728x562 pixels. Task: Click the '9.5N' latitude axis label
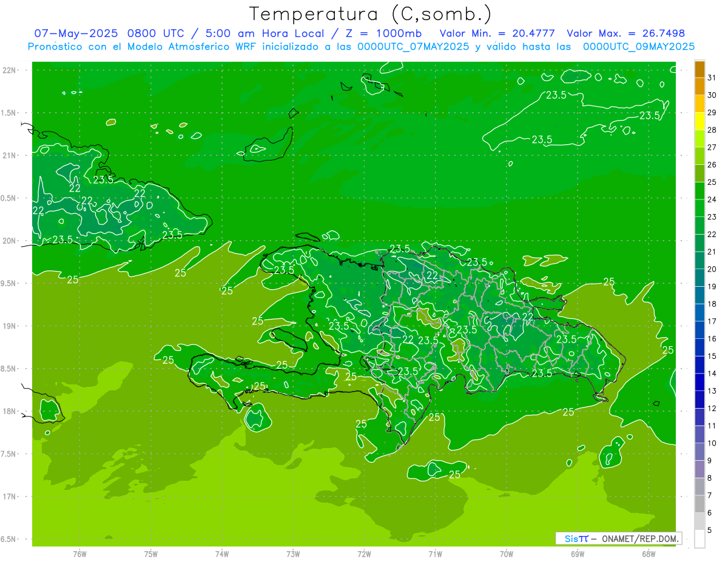tap(9, 283)
